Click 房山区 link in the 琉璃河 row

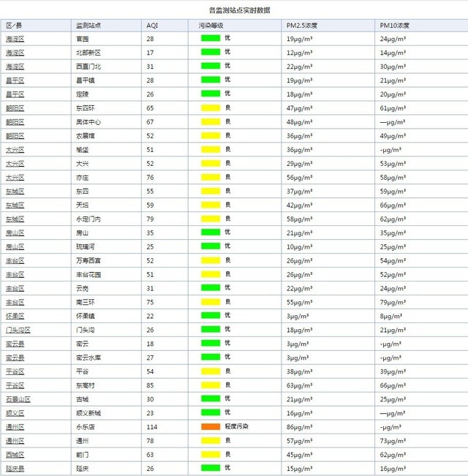tap(15, 247)
